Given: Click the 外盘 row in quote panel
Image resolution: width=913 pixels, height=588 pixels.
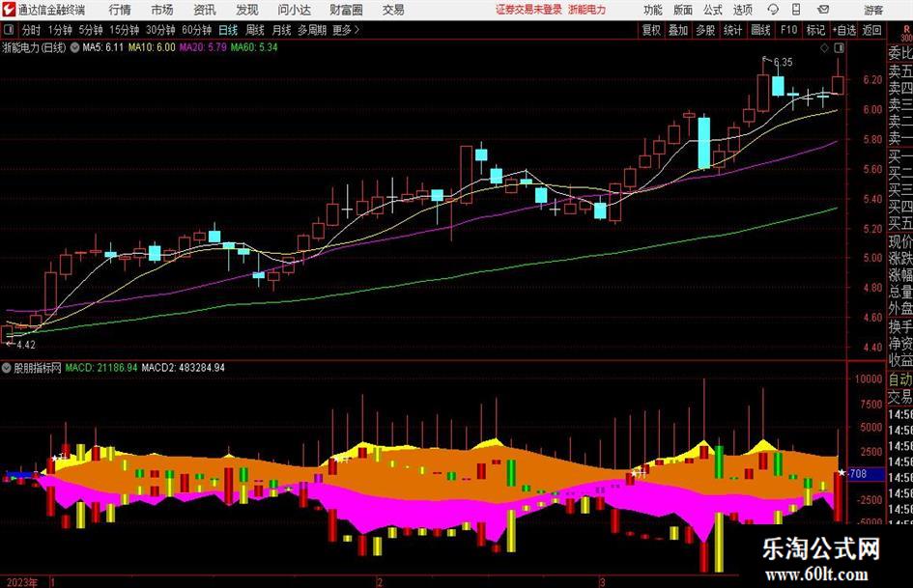Looking at the screenshot, I should pos(899,309).
